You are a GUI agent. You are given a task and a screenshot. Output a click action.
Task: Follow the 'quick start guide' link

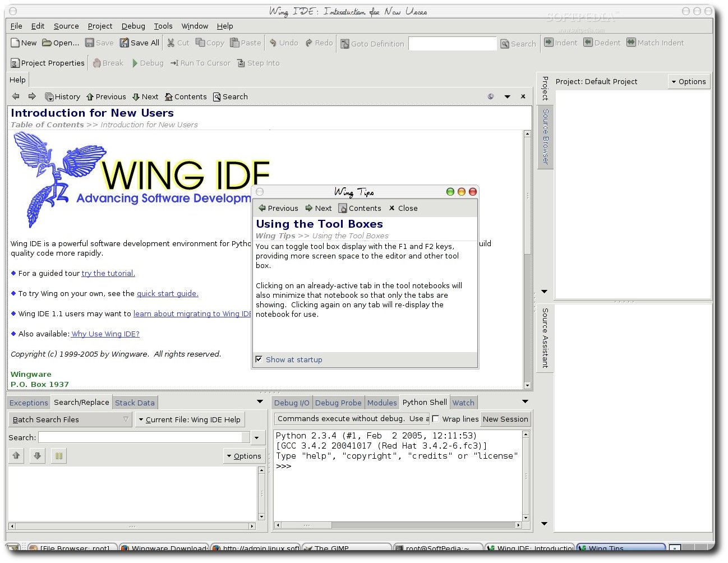[x=168, y=293]
